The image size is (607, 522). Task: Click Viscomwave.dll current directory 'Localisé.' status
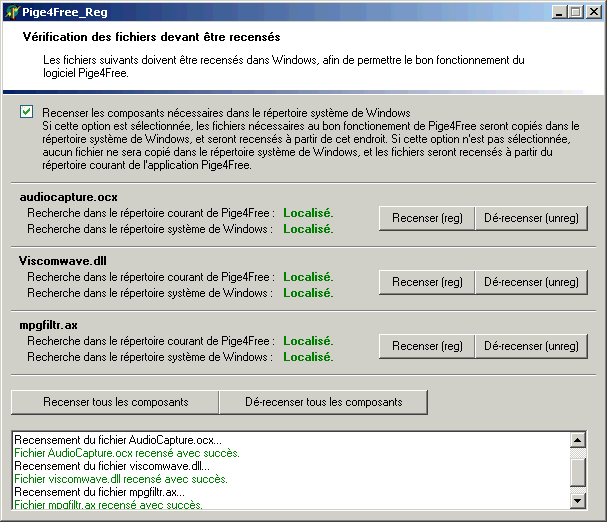click(308, 277)
